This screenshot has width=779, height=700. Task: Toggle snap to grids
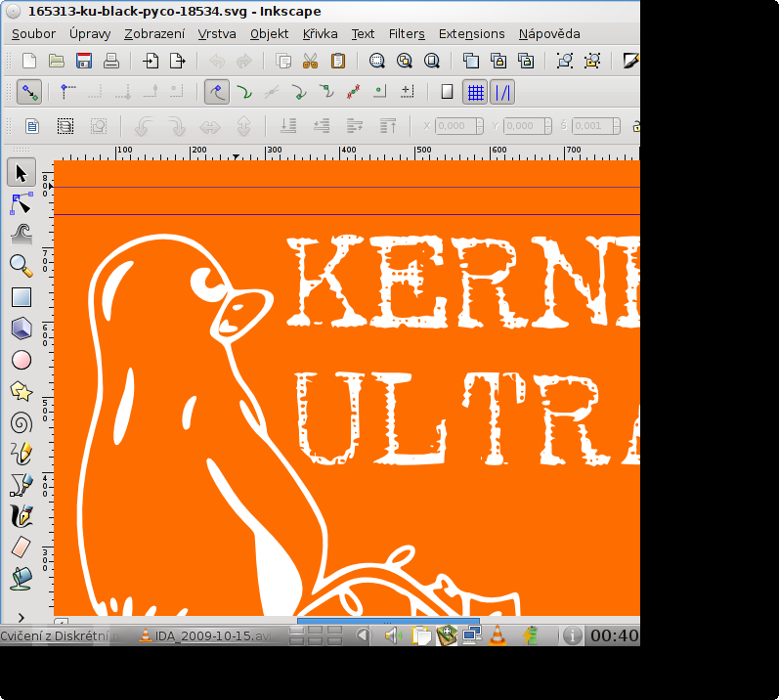pos(475,93)
